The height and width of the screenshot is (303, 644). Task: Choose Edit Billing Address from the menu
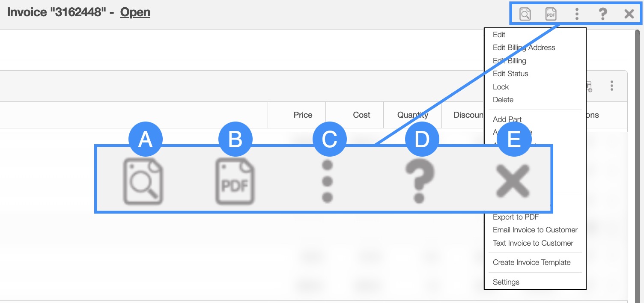click(x=524, y=48)
